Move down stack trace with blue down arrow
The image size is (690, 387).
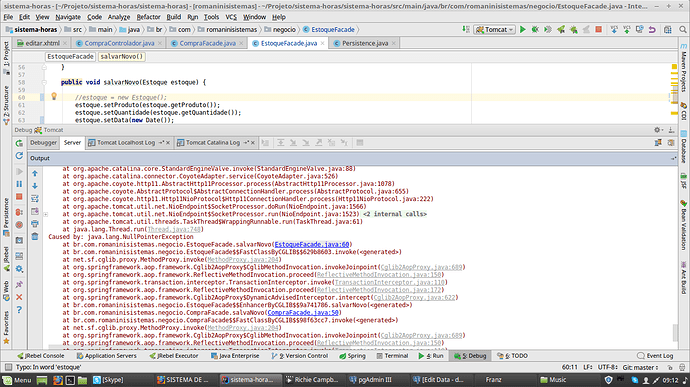coord(35,186)
